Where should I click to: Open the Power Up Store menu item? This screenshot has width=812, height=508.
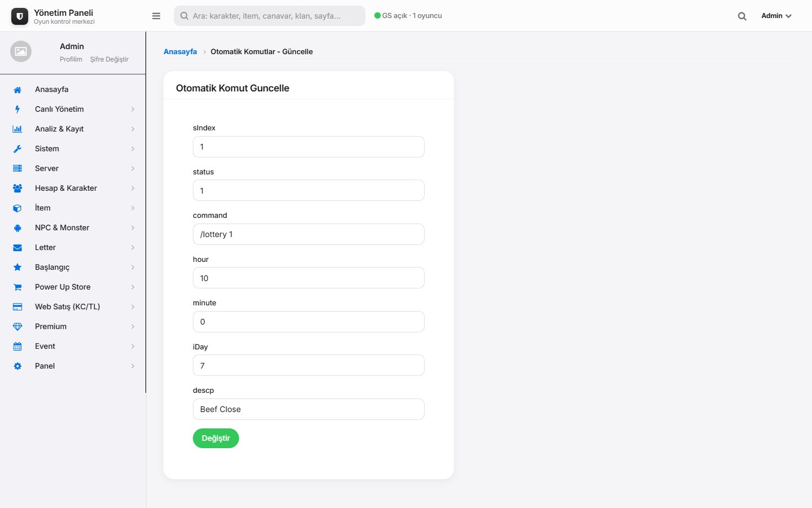73,287
